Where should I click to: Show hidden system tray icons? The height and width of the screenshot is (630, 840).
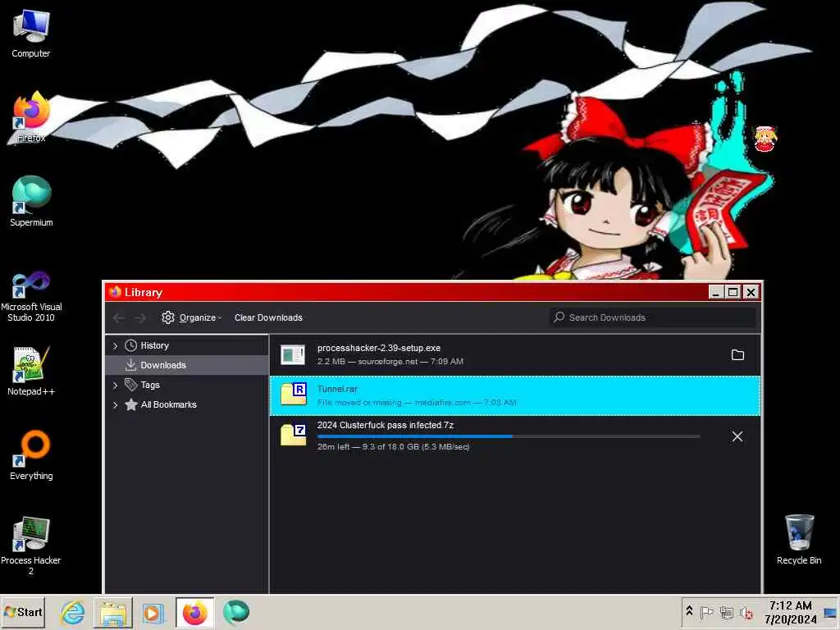tap(689, 611)
